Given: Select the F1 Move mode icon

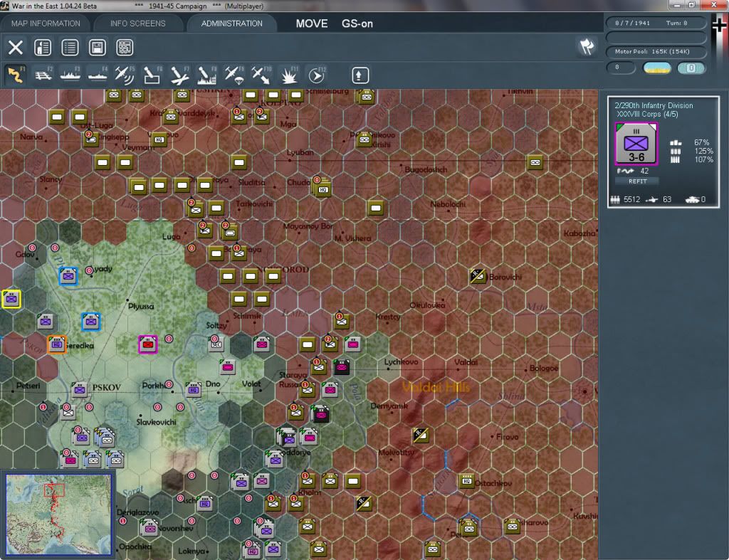Looking at the screenshot, I should pos(16,75).
